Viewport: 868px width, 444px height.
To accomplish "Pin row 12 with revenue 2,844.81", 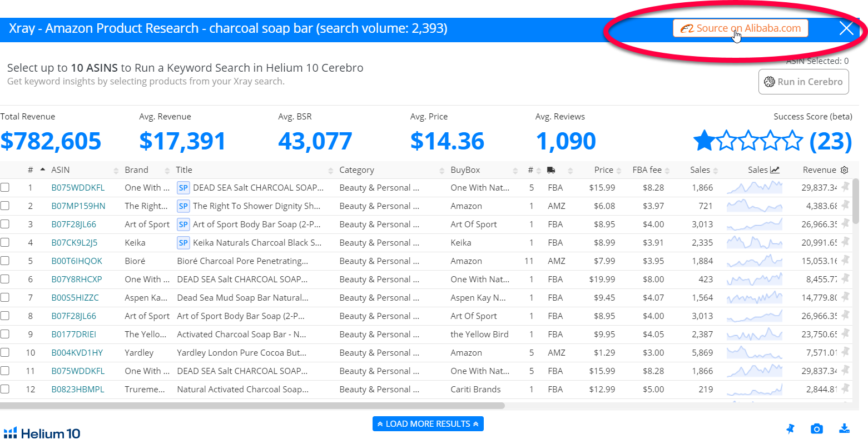I will [846, 389].
